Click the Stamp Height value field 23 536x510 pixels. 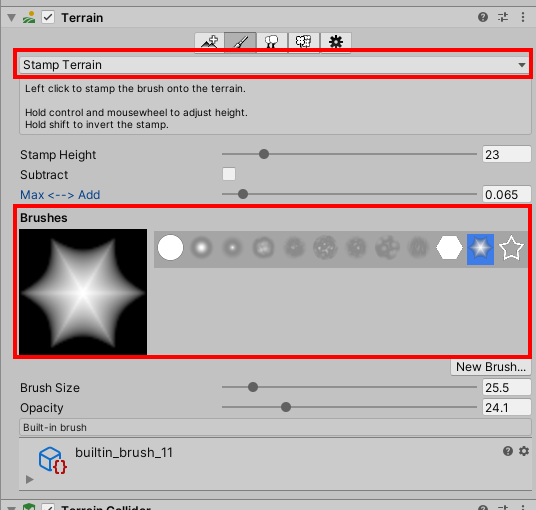[x=507, y=155]
